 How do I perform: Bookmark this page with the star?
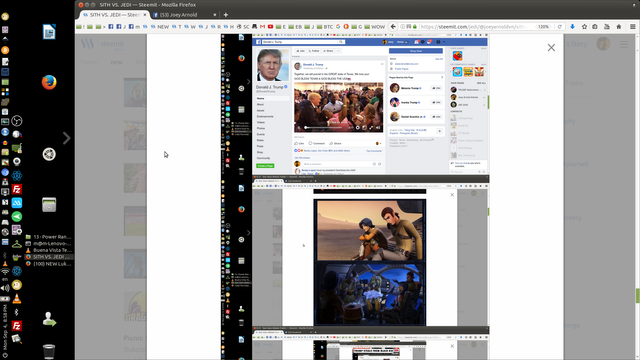[x=584, y=27]
